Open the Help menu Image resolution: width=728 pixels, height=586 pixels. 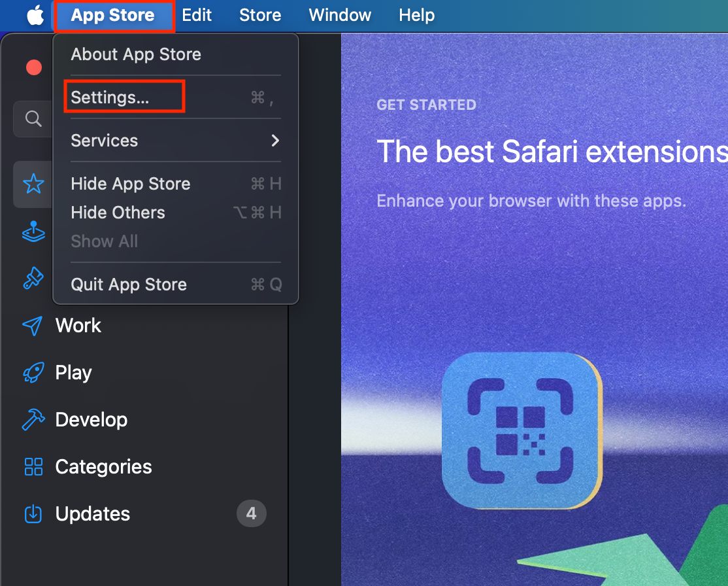pyautogui.click(x=416, y=15)
